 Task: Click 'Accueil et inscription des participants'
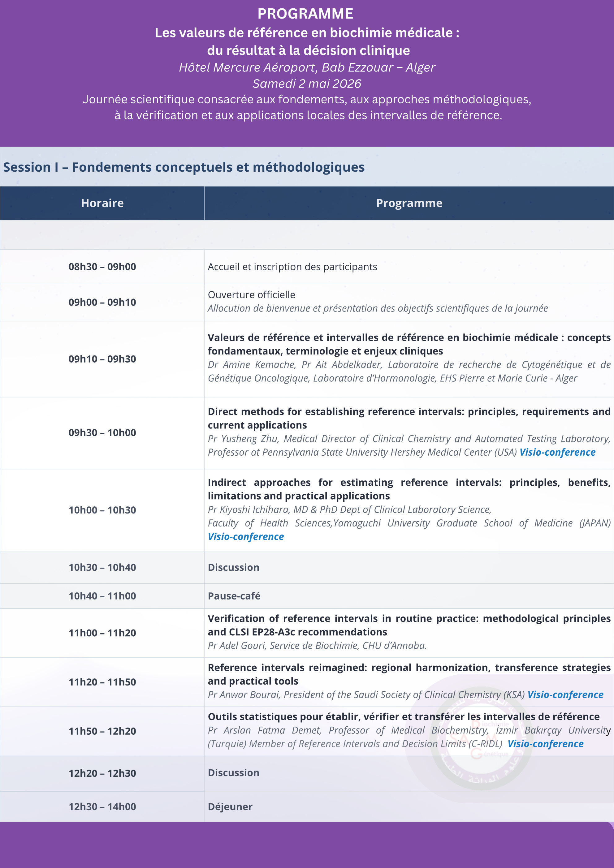292,267
